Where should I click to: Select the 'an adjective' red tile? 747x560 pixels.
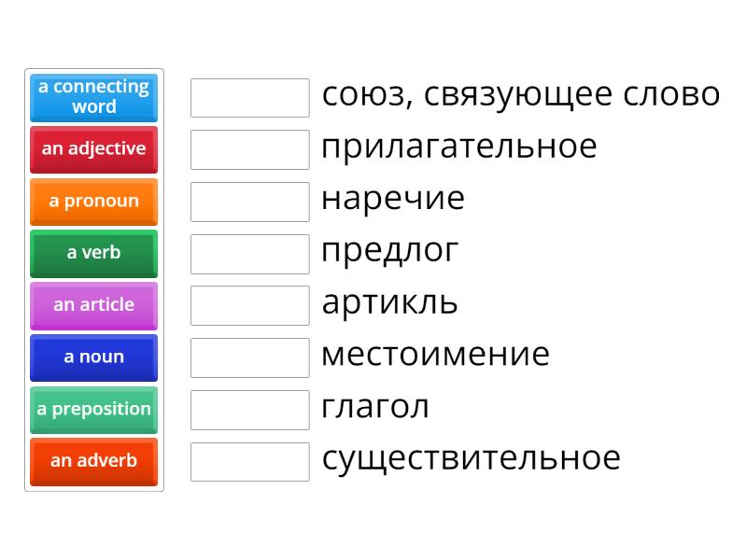click(x=93, y=148)
